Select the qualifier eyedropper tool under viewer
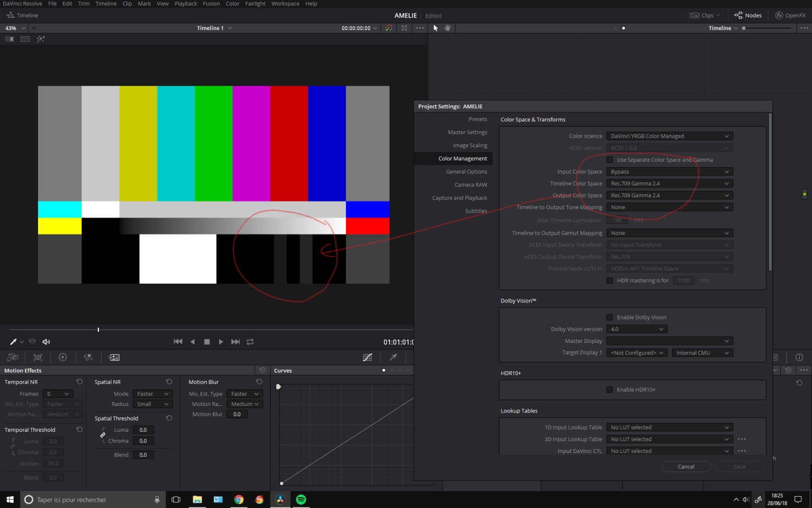This screenshot has width=812, height=508. click(13, 342)
